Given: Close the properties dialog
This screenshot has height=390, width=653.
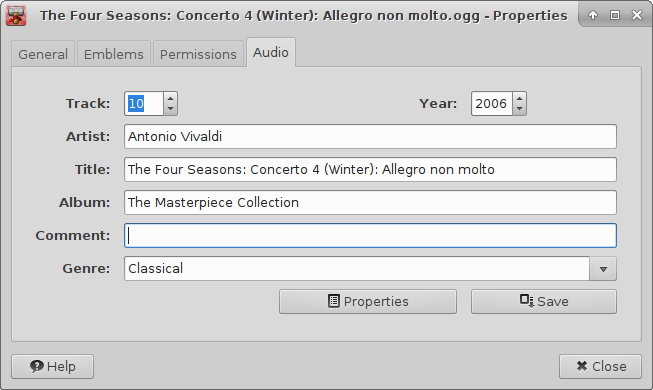Looking at the screenshot, I should click(601, 367).
